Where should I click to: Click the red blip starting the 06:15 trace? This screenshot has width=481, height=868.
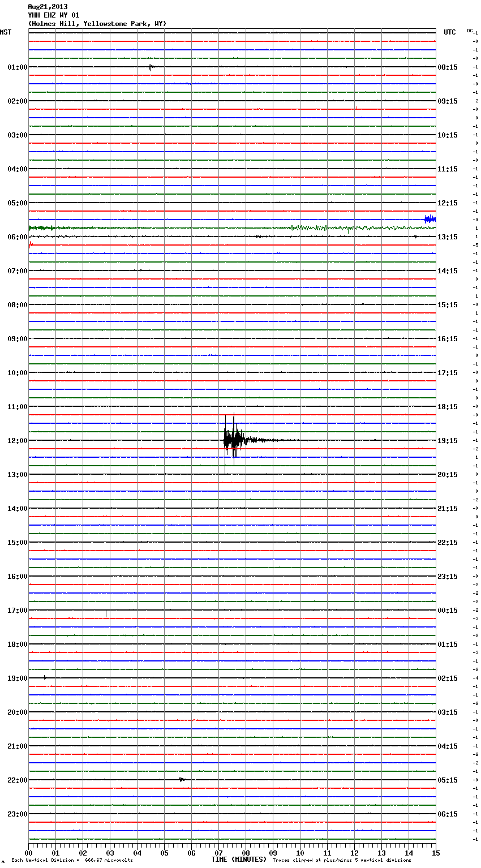click(31, 245)
